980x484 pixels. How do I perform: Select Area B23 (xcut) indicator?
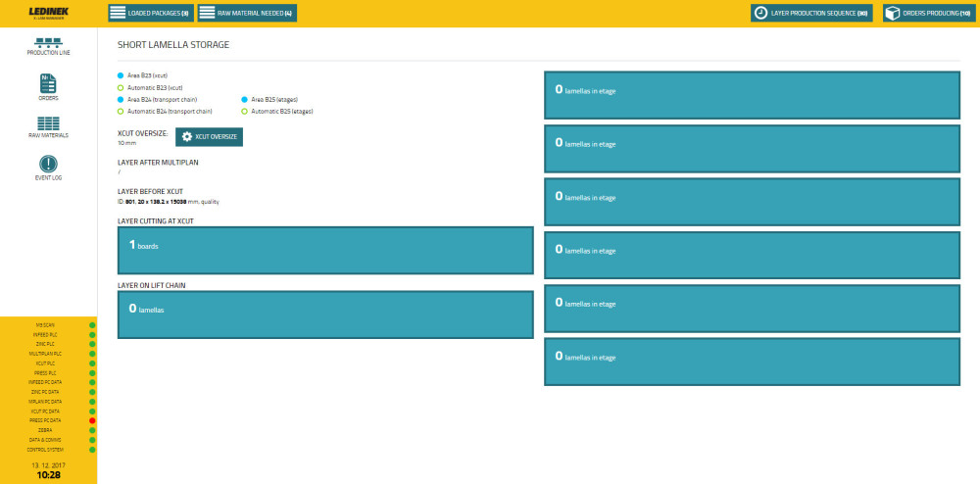121,75
